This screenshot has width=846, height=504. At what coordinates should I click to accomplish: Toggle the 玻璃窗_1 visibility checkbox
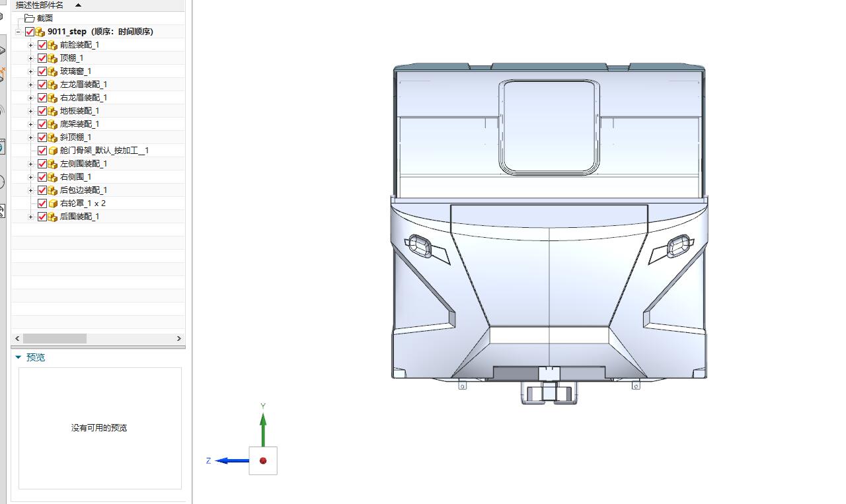click(x=42, y=71)
